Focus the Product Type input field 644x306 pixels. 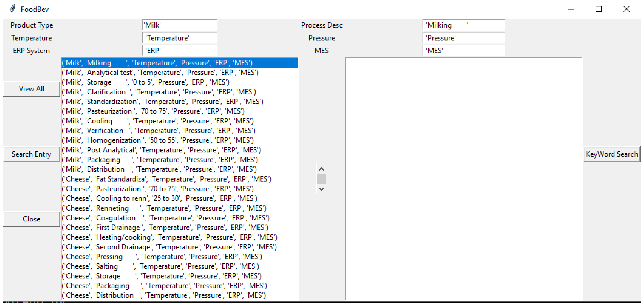(180, 25)
